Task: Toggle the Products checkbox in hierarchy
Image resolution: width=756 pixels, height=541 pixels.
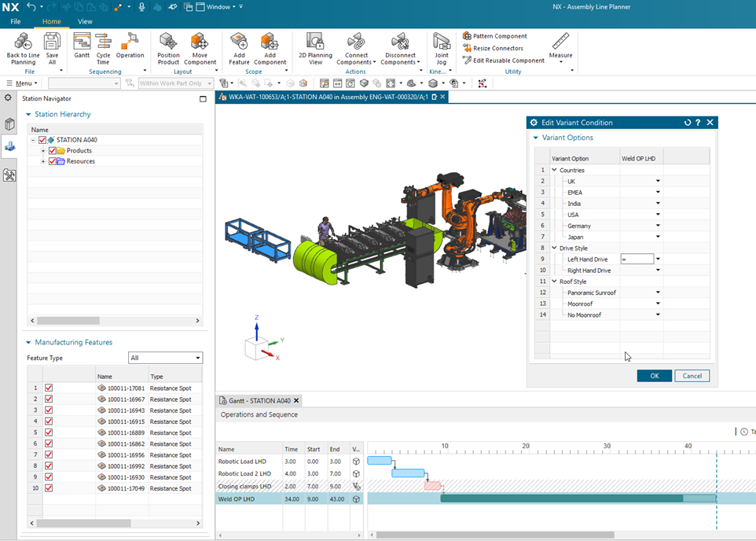Action: coord(53,151)
